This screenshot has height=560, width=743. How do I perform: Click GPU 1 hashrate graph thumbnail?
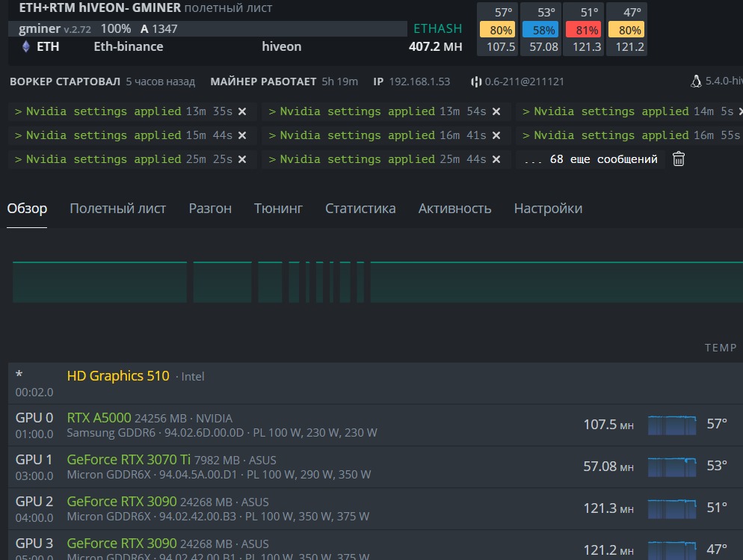[672, 467]
